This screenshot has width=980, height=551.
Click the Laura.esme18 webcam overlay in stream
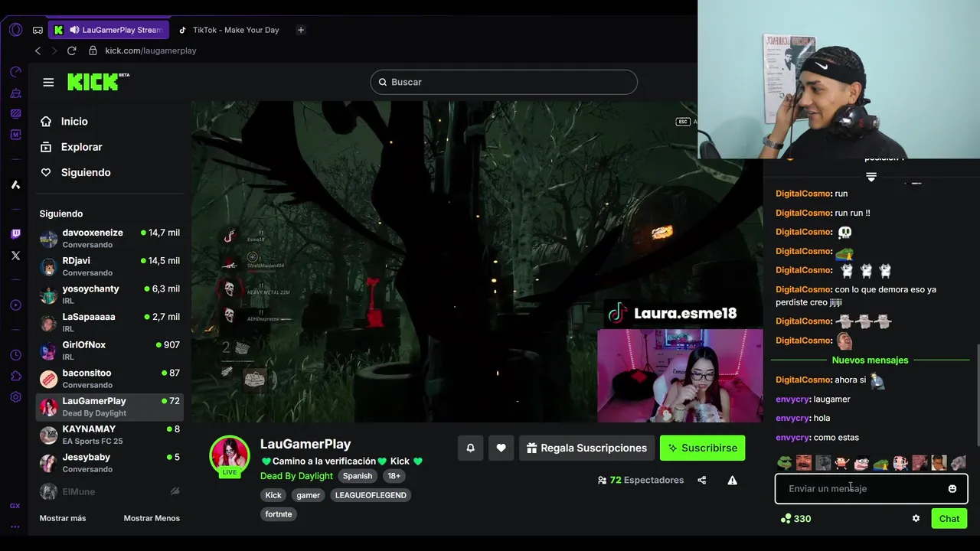(x=680, y=375)
